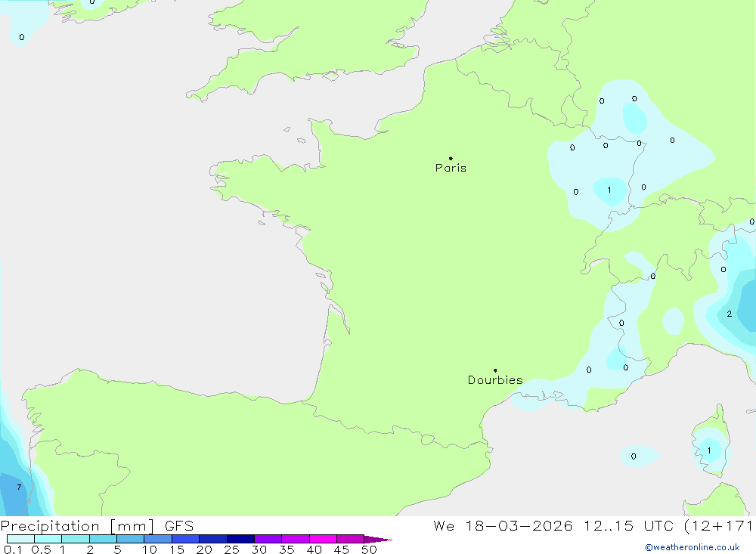Click the 0 contour label west of Corsica
756x554 pixels.
[634, 457]
